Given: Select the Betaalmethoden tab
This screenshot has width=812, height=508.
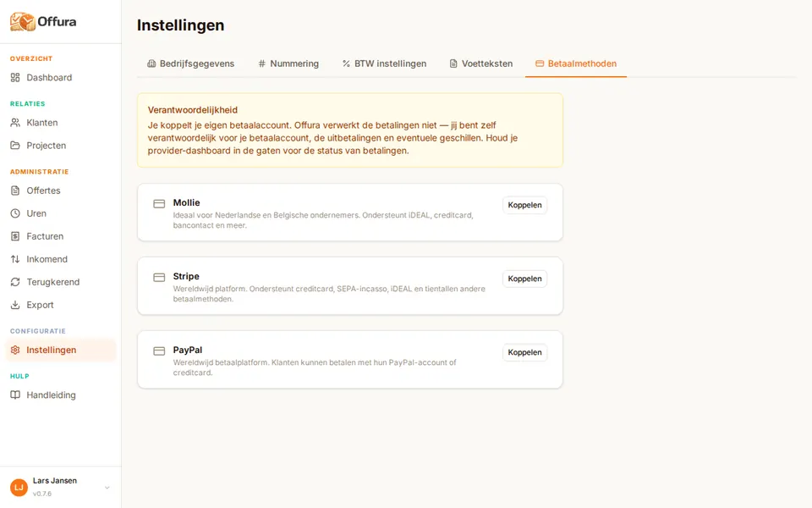Looking at the screenshot, I should (576, 63).
